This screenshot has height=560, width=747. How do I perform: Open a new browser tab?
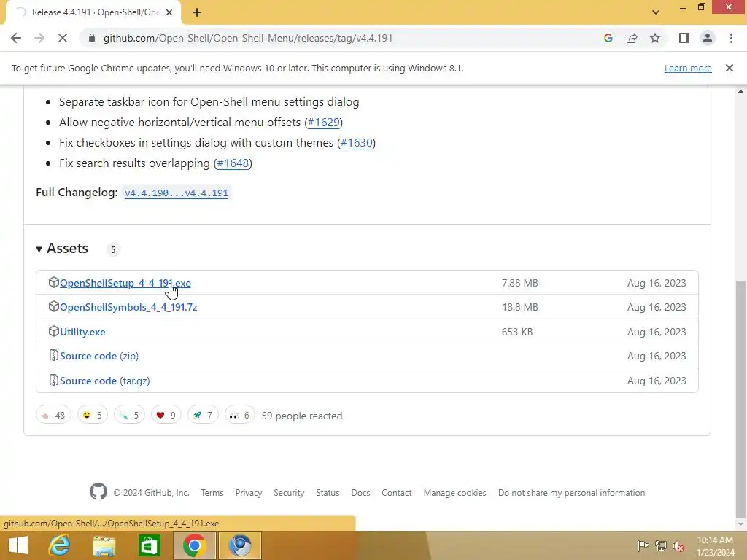coord(197,12)
